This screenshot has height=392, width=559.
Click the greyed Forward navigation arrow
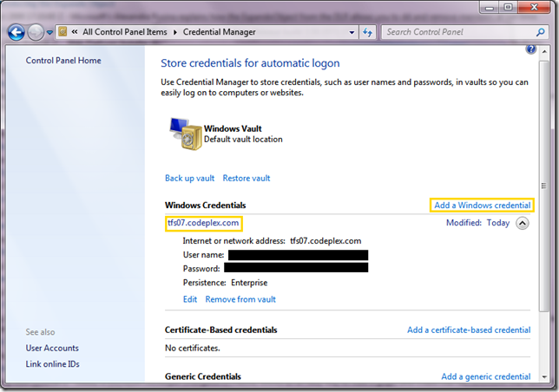tap(36, 33)
